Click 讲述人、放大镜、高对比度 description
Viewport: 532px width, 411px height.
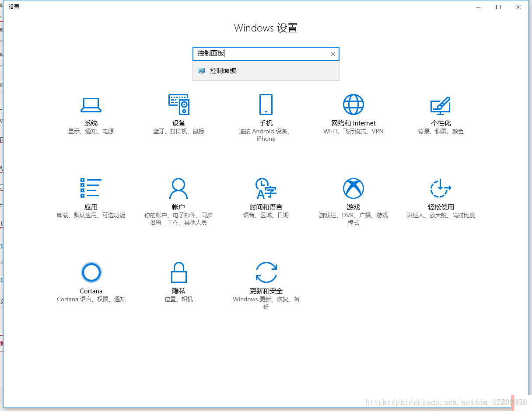click(x=441, y=215)
